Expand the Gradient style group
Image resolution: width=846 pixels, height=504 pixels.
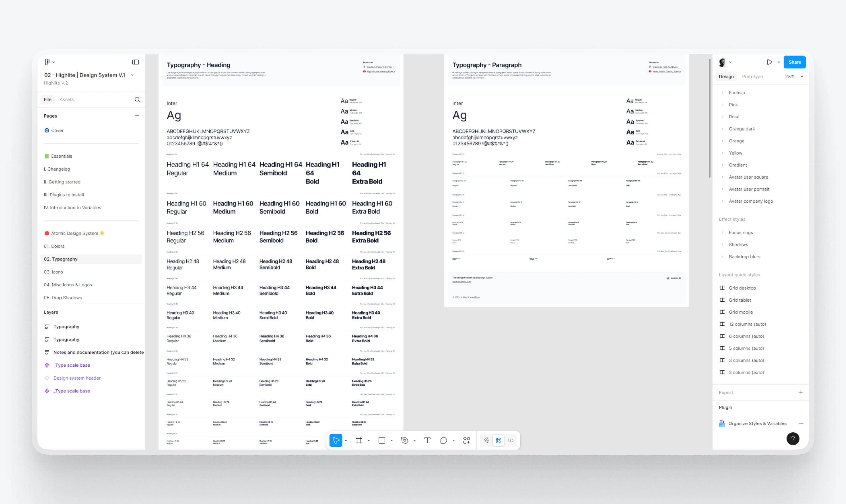tap(723, 165)
